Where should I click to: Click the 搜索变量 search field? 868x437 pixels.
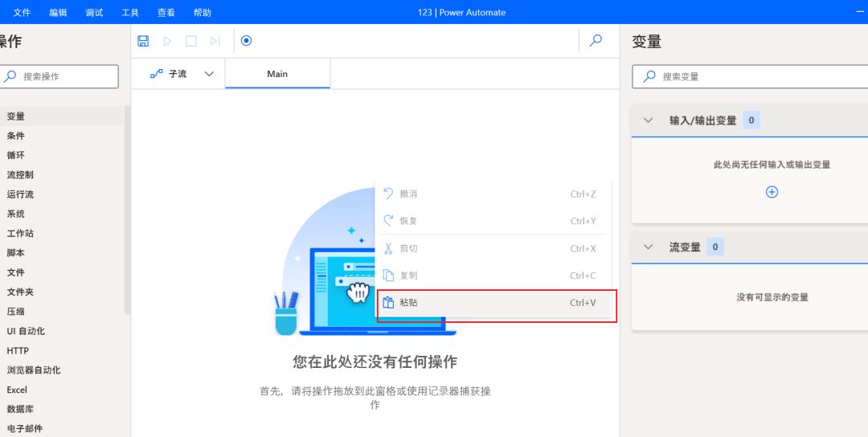(750, 76)
